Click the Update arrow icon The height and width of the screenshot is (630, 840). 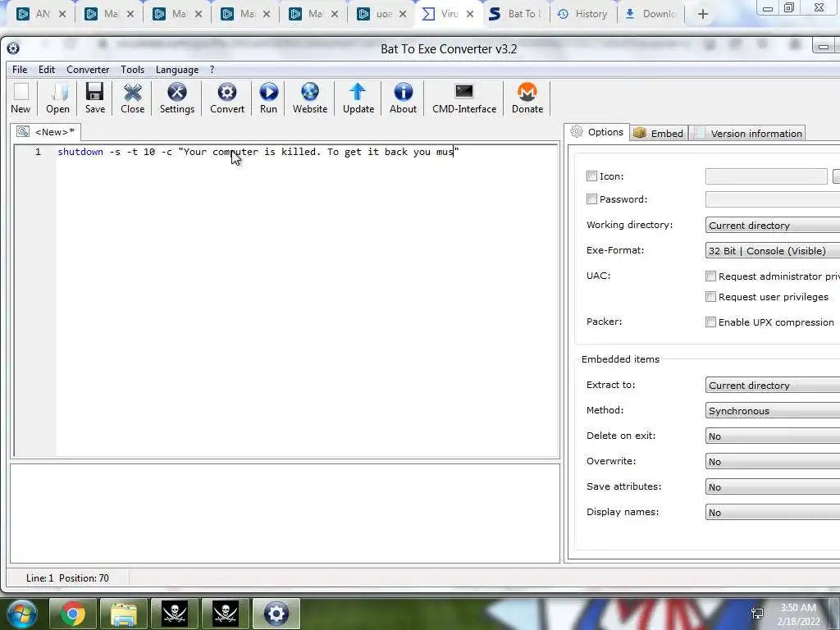[358, 98]
